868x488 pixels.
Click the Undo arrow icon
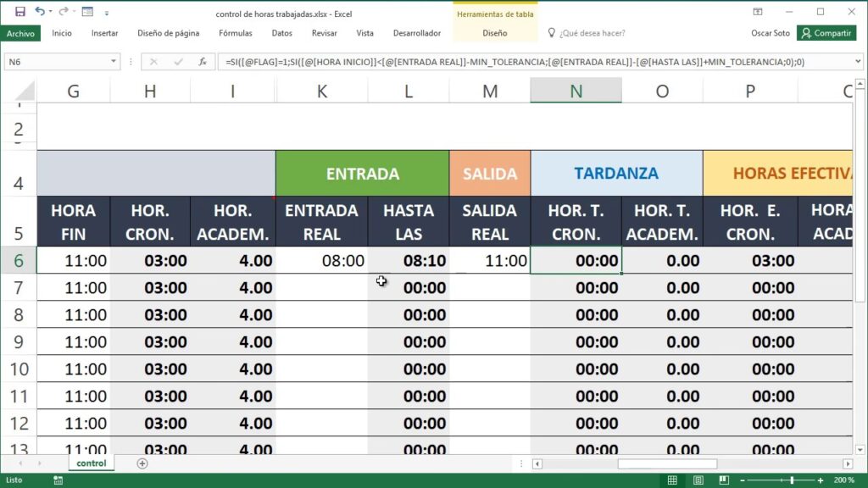click(40, 12)
